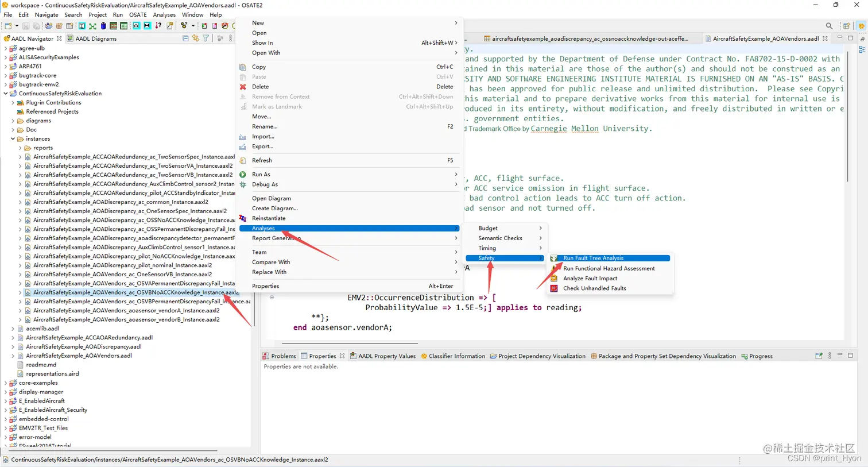Click the black bowtie toolbar icon

(x=148, y=26)
